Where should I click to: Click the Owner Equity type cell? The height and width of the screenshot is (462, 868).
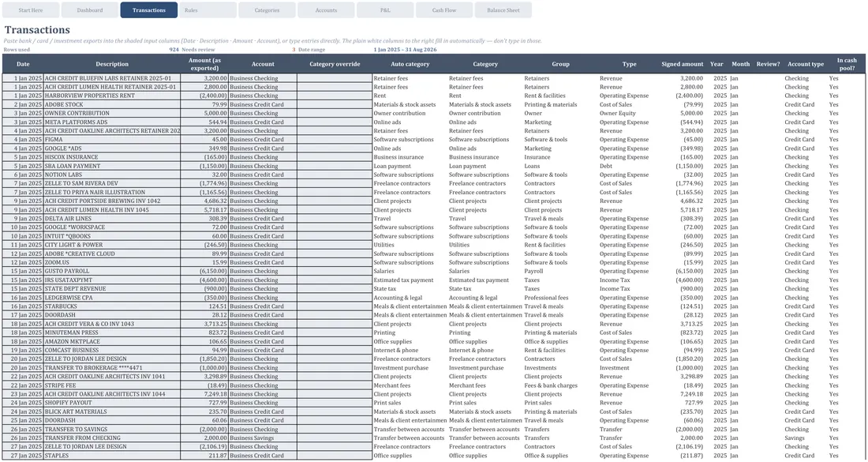(629, 114)
